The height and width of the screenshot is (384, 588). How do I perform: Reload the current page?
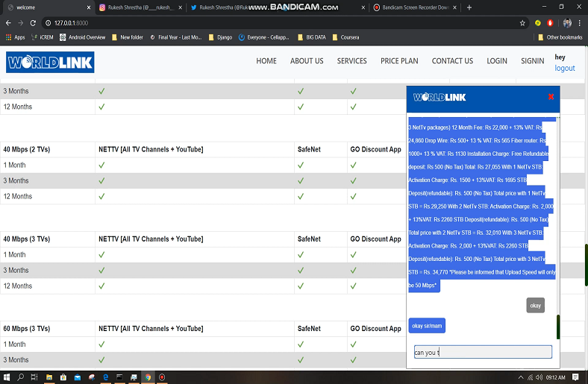[33, 23]
